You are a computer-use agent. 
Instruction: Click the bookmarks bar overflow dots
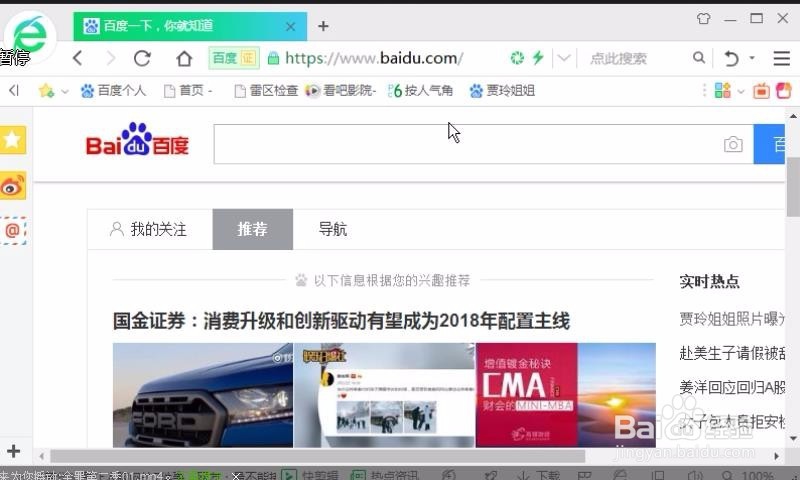pyautogui.click(x=705, y=91)
